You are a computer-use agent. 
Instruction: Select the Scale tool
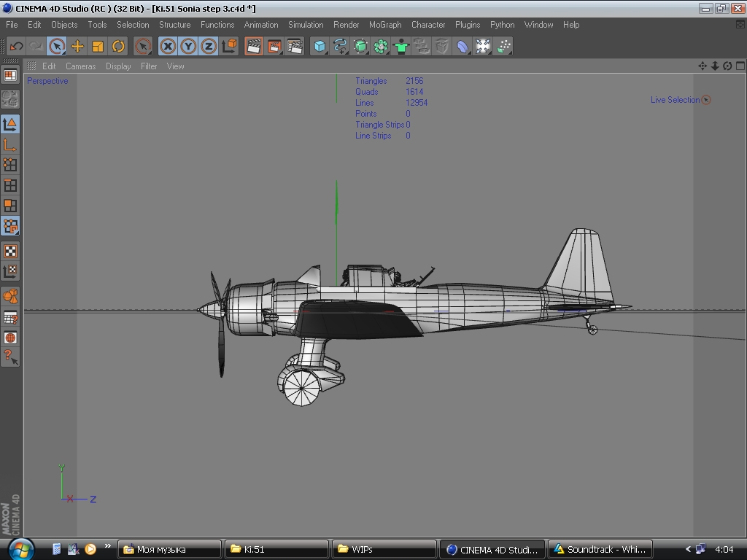click(98, 47)
